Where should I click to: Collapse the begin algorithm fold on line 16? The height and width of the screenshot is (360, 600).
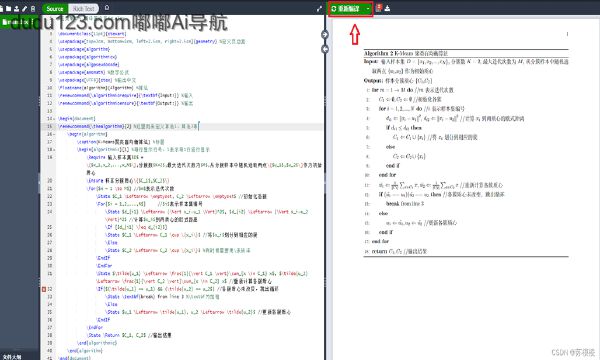tap(54, 134)
